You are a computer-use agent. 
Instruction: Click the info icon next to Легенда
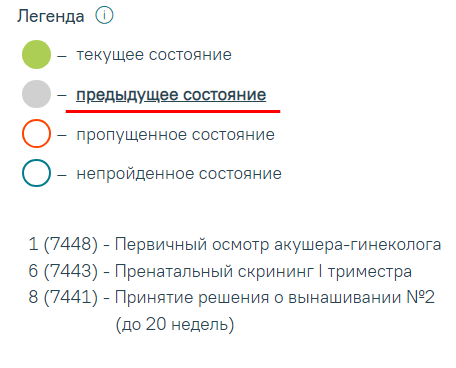(104, 16)
